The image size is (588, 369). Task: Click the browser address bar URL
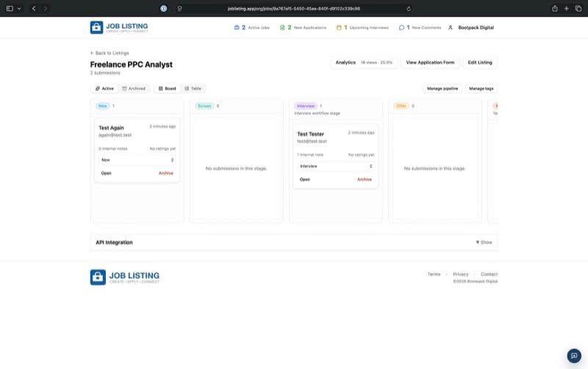click(x=293, y=8)
